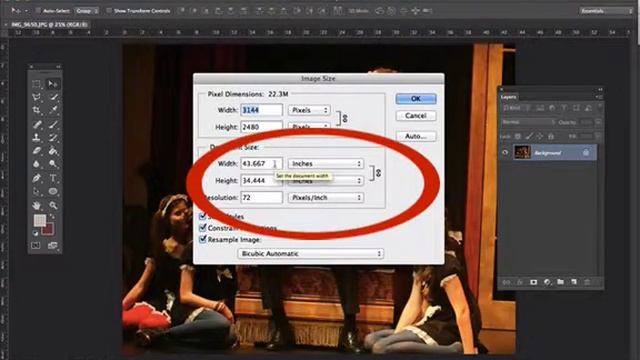The width and height of the screenshot is (640, 360).
Task: Create a new layer group
Action: pyautogui.click(x=560, y=282)
